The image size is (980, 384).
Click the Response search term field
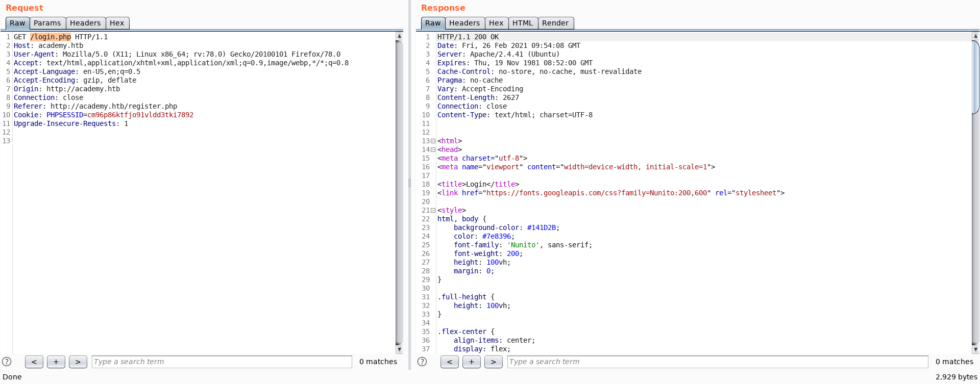717,362
